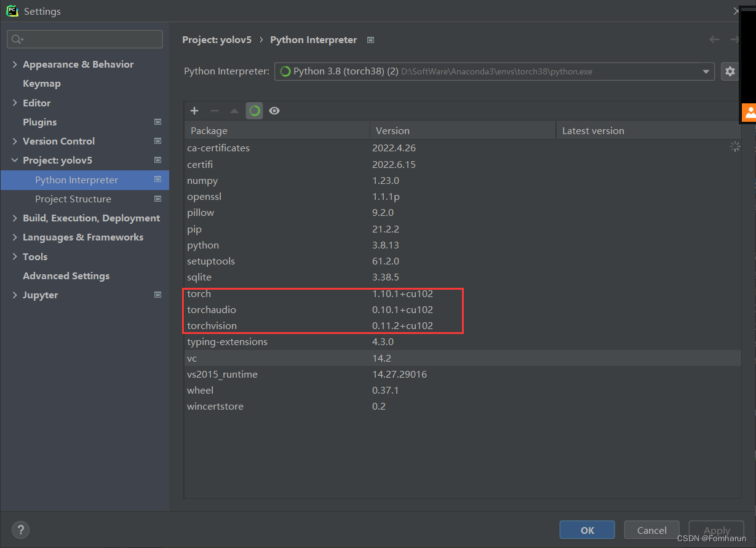Select the openssl package row
The height and width of the screenshot is (548, 756).
[463, 196]
